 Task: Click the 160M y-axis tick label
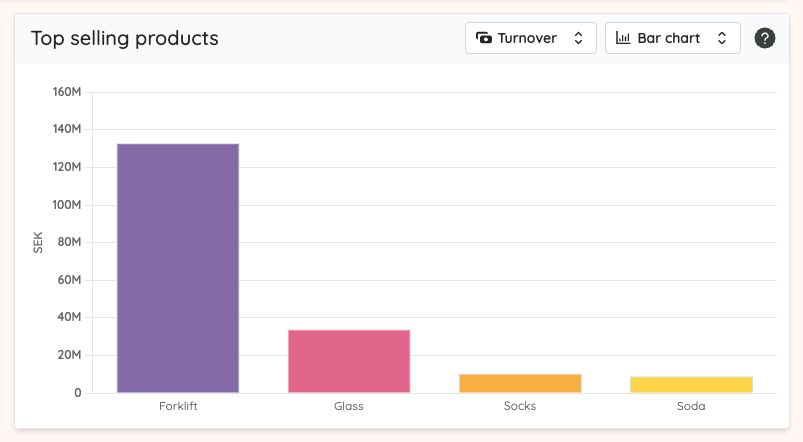(x=67, y=92)
